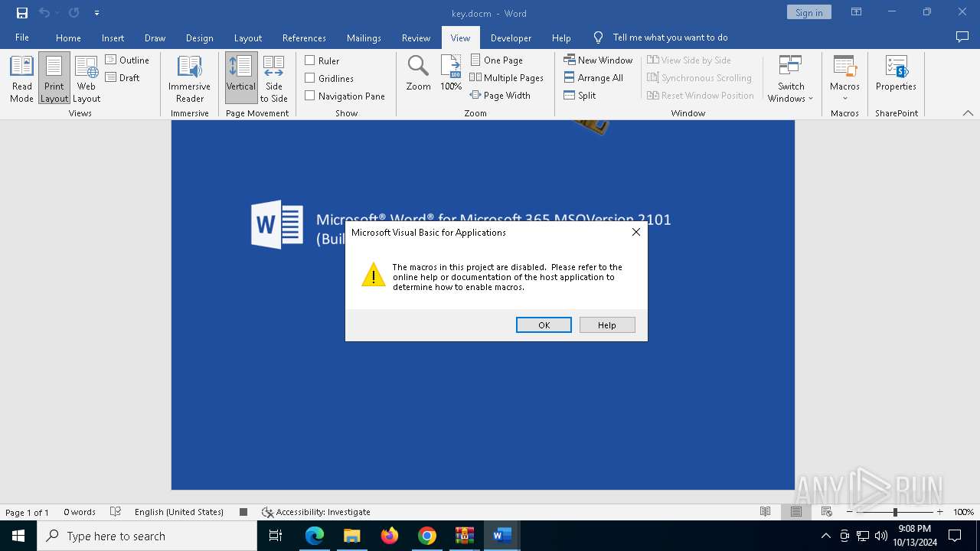Enable the Gridlines checkbox

tap(310, 78)
